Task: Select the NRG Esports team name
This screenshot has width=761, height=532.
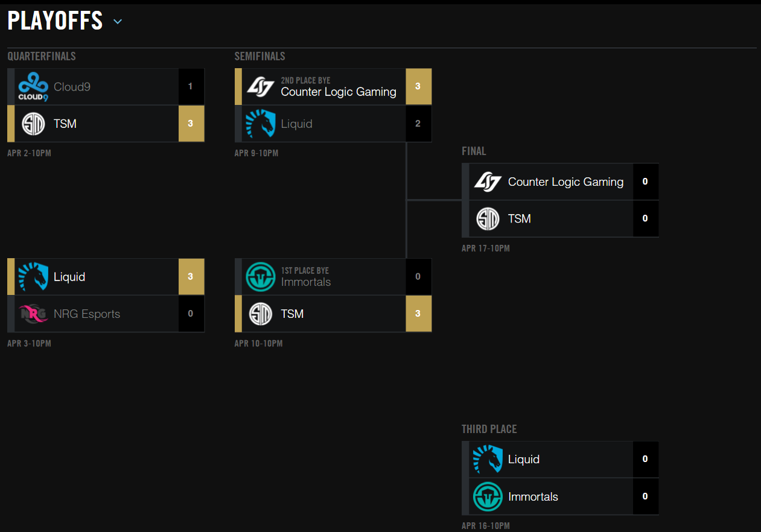Action: (87, 314)
